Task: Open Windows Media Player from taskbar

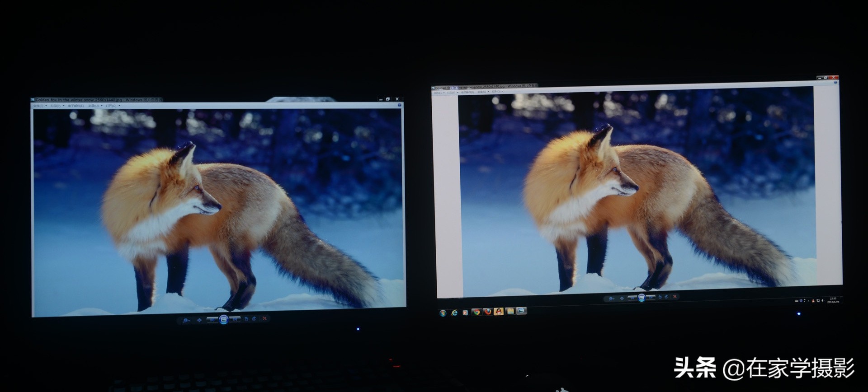Action: 465,313
